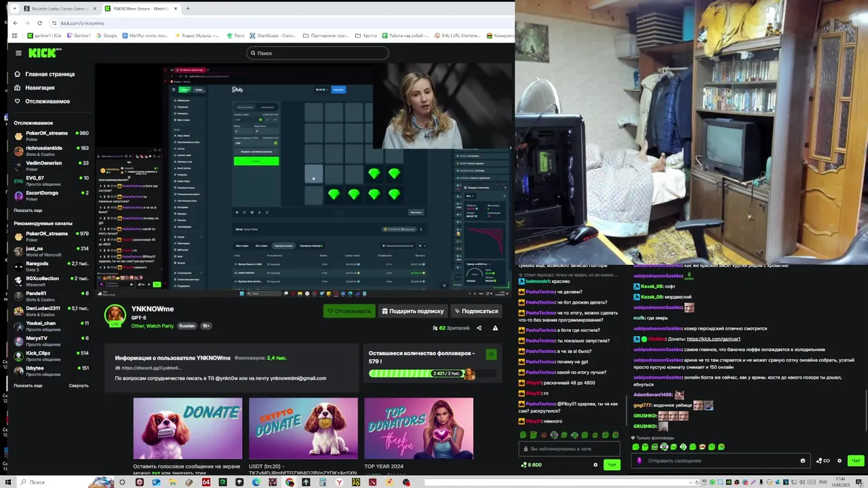
Task: Open the Other, Watch Party category link
Action: pyautogui.click(x=153, y=326)
